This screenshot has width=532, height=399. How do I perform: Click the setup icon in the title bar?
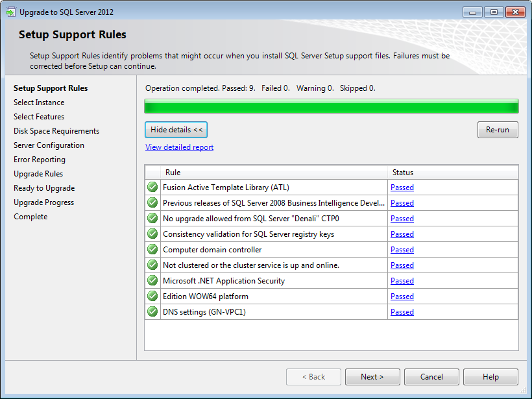tap(11, 12)
